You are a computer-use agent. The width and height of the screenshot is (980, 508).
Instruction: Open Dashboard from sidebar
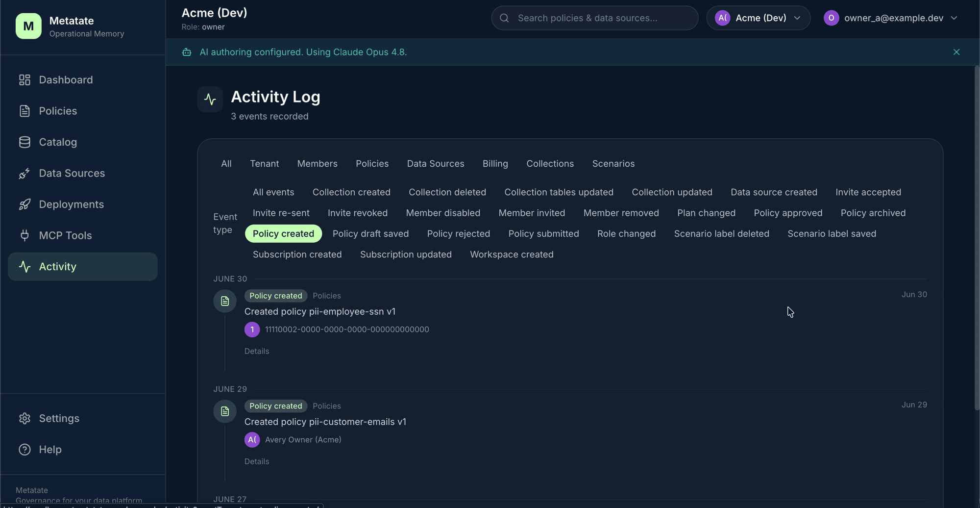tap(83, 80)
